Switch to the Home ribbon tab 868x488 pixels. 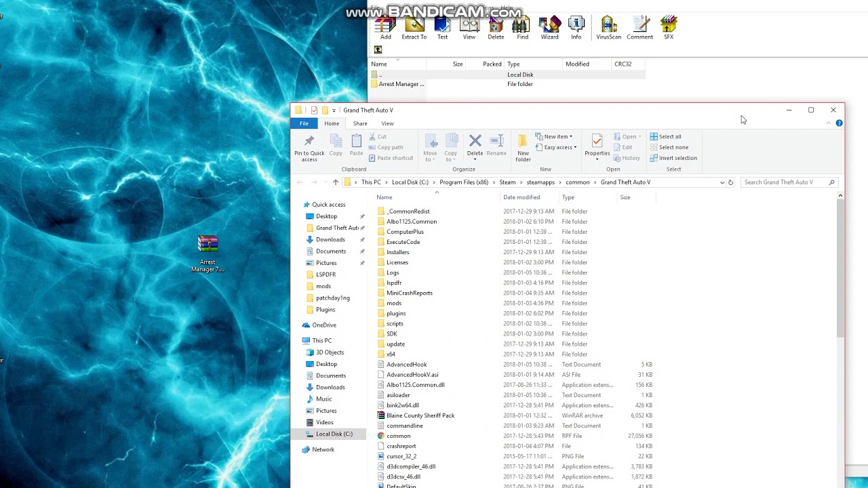332,123
